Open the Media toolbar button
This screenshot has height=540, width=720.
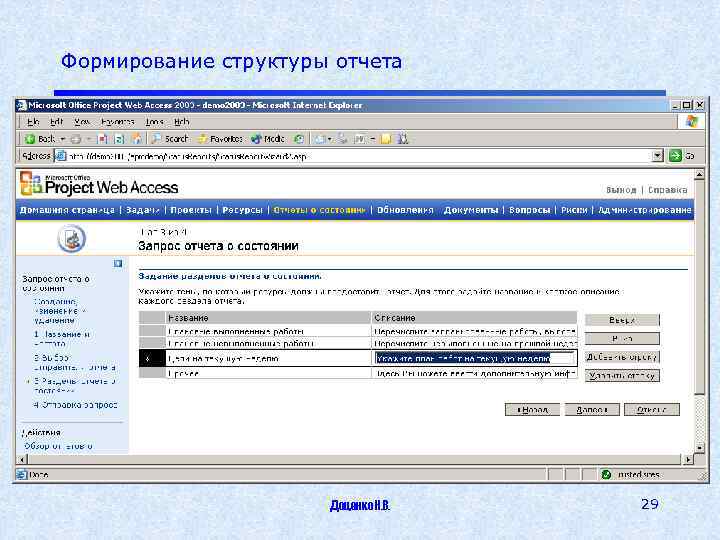coord(268,139)
